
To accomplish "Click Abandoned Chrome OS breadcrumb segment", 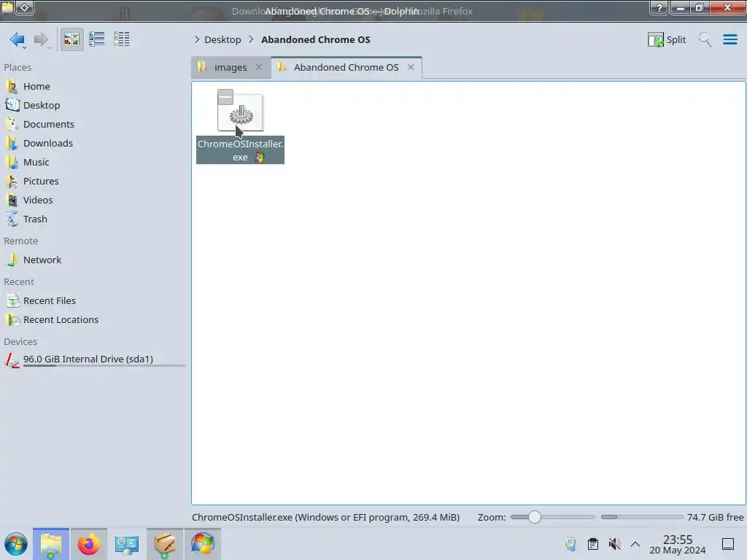I will click(x=315, y=39).
